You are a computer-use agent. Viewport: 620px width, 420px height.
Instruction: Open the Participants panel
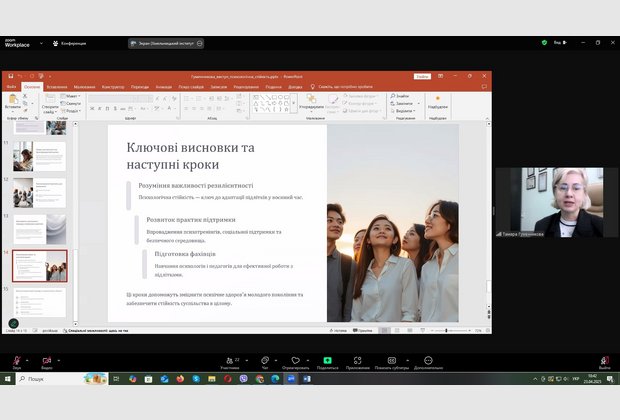point(230,361)
